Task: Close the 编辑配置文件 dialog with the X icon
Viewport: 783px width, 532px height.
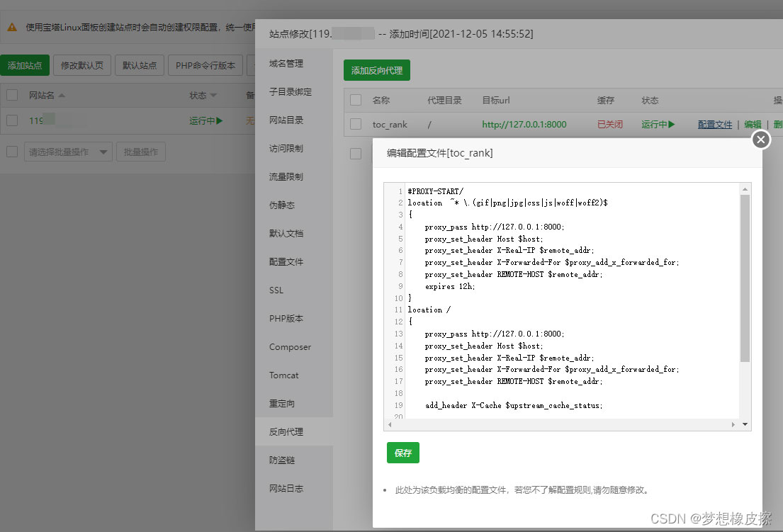Action: click(x=761, y=140)
